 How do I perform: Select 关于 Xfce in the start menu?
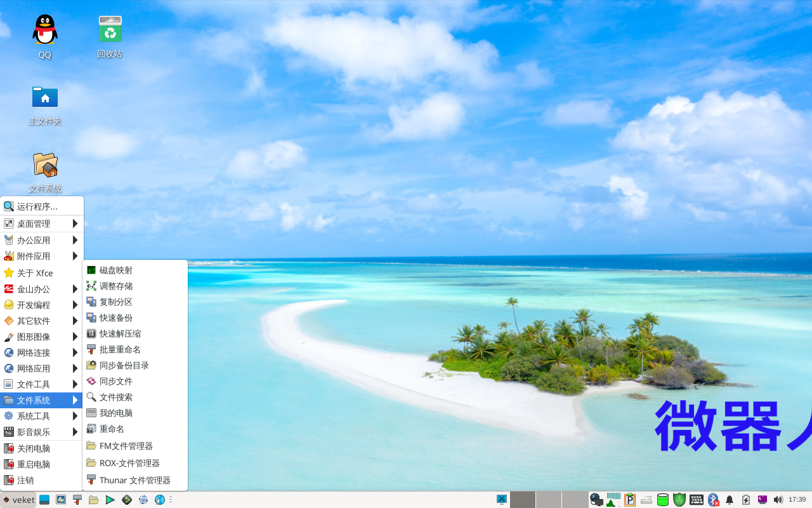[x=42, y=273]
